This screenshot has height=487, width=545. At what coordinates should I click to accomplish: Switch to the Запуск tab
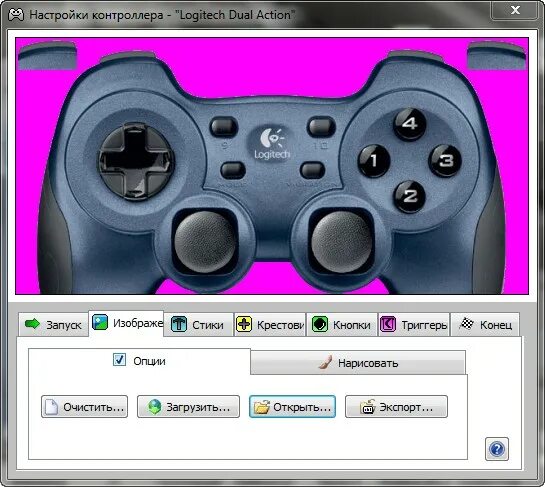point(54,325)
